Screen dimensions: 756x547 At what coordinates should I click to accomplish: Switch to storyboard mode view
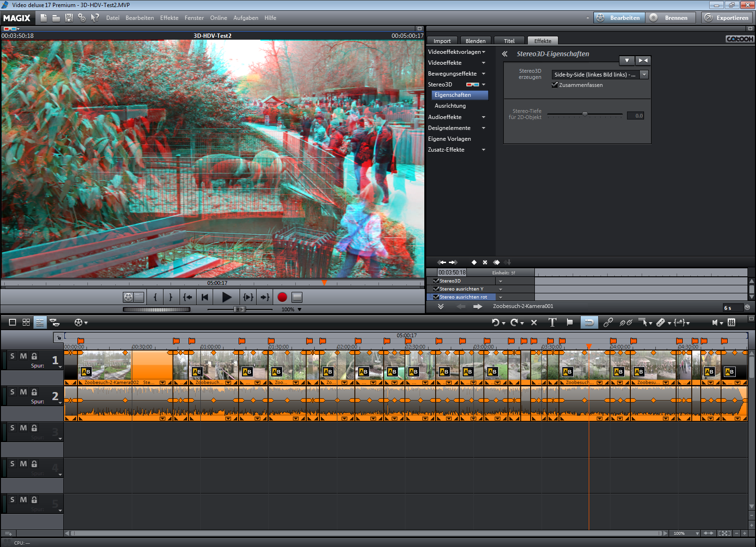point(13,322)
